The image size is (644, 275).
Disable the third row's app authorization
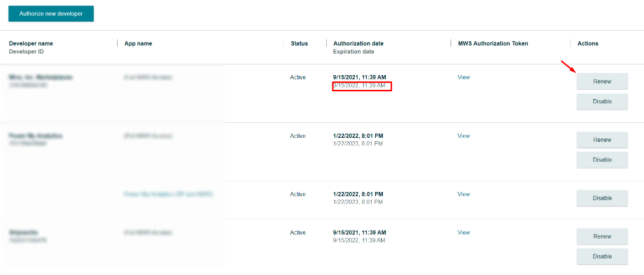point(602,198)
